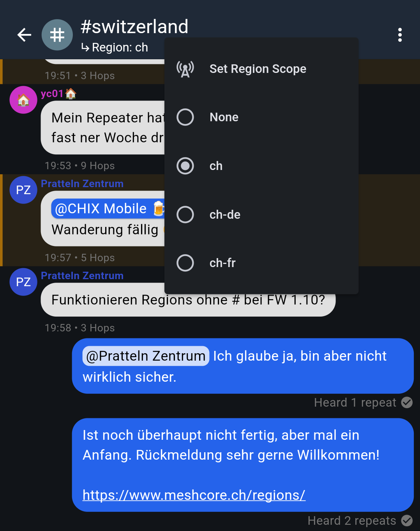This screenshot has height=531, width=420.
Task: Open the three-dot overflow menu
Action: click(400, 35)
